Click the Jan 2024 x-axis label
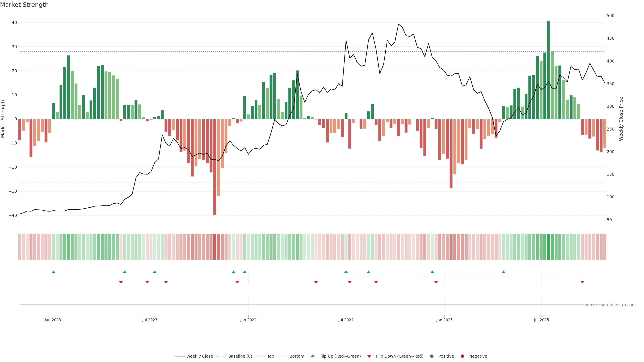 [x=248, y=320]
